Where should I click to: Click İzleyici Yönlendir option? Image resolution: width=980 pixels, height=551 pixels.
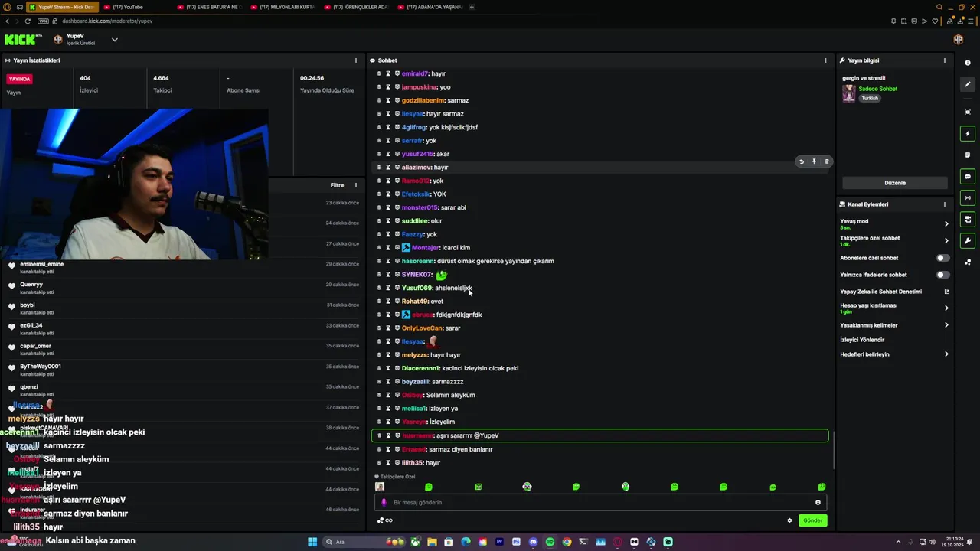(862, 340)
